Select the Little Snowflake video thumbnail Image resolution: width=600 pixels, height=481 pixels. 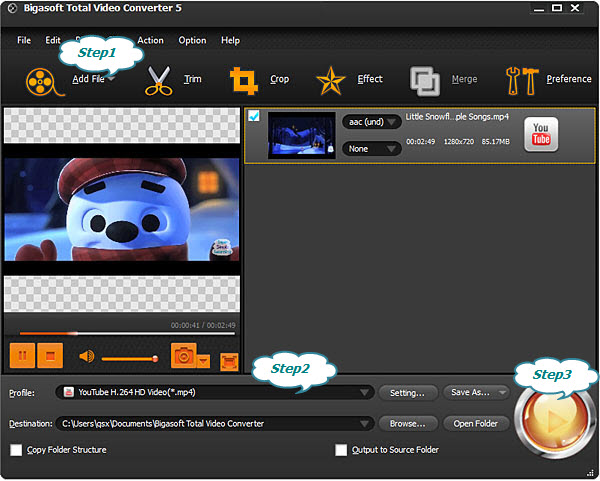[302, 135]
